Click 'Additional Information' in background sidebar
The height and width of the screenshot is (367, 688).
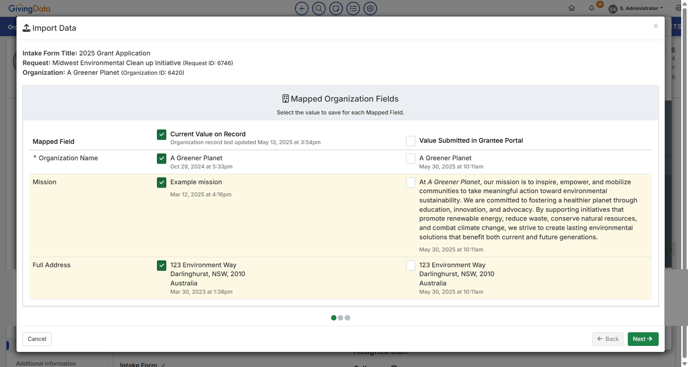coord(46,363)
